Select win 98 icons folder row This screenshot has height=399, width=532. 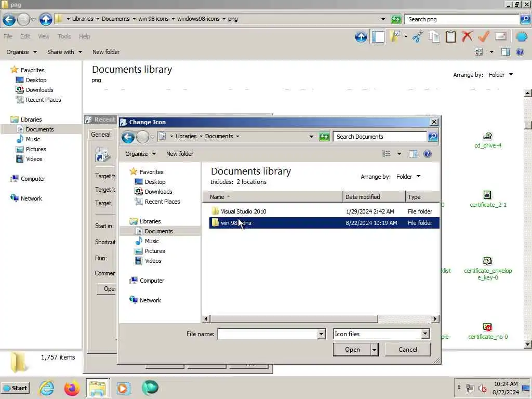tap(324, 223)
